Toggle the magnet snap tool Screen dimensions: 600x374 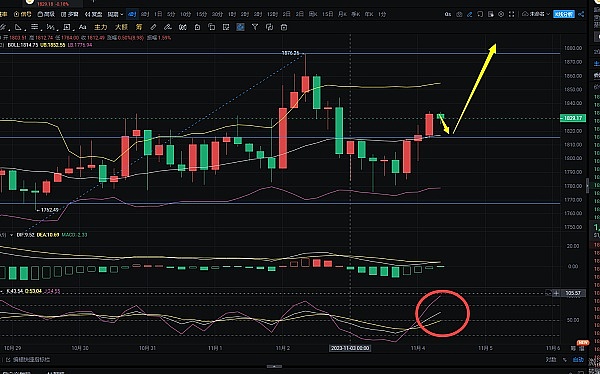(183, 27)
